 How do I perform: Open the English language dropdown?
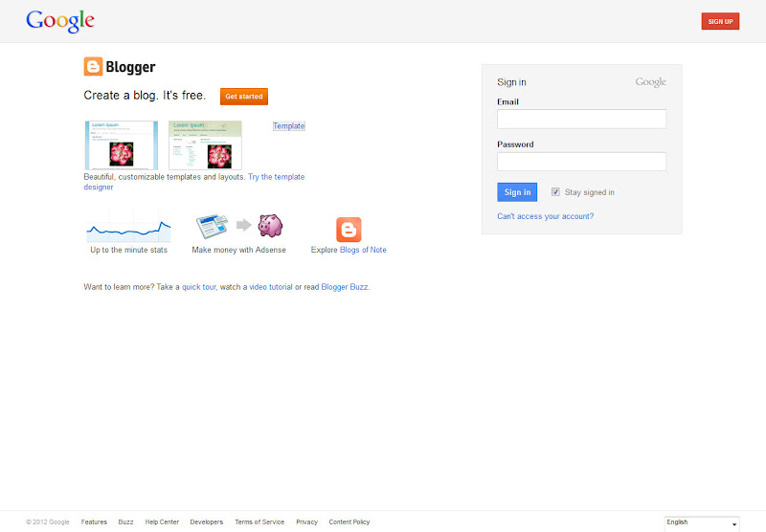pos(702,523)
